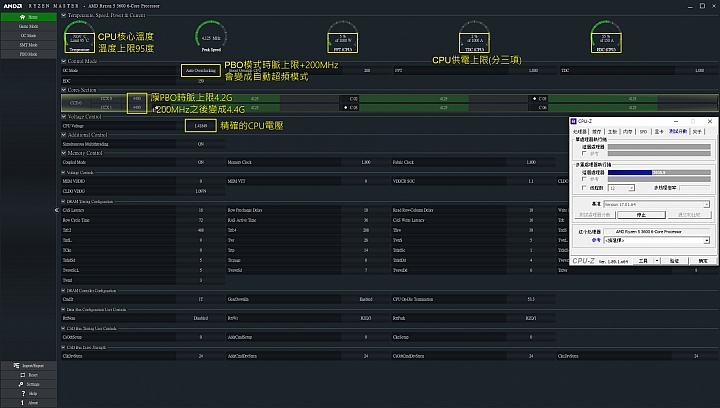
Task: Select OC Mode profile in sidebar
Action: [x=28, y=35]
